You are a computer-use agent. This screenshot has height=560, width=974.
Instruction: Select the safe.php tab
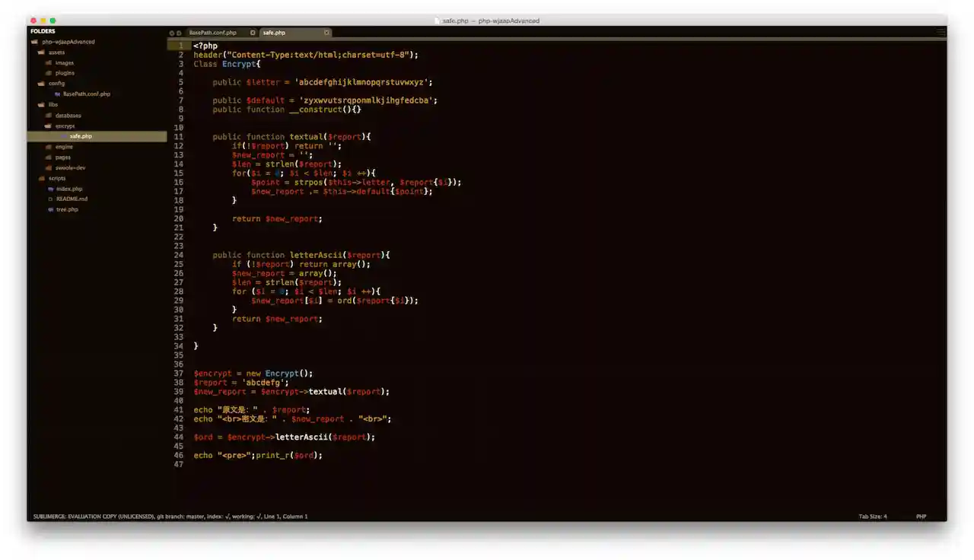coord(275,33)
